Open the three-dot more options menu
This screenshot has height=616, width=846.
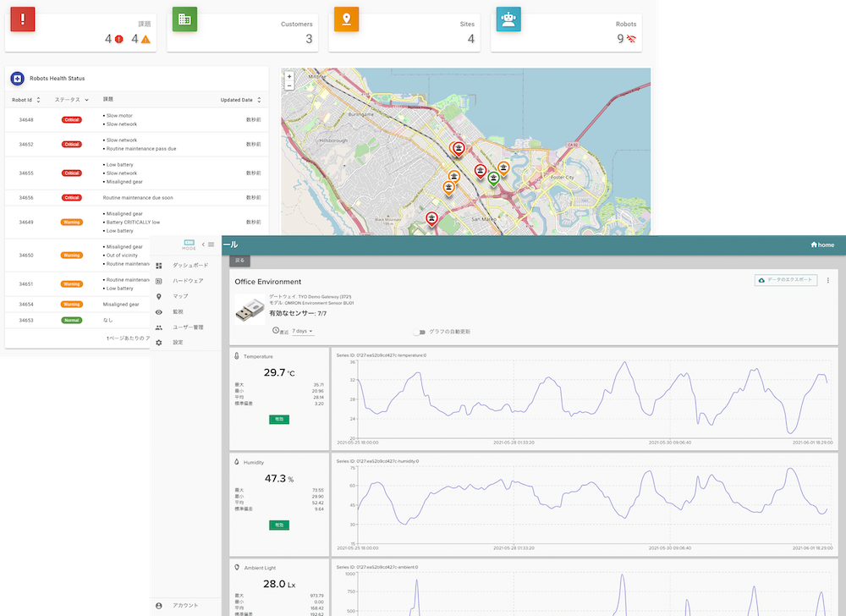tap(827, 280)
